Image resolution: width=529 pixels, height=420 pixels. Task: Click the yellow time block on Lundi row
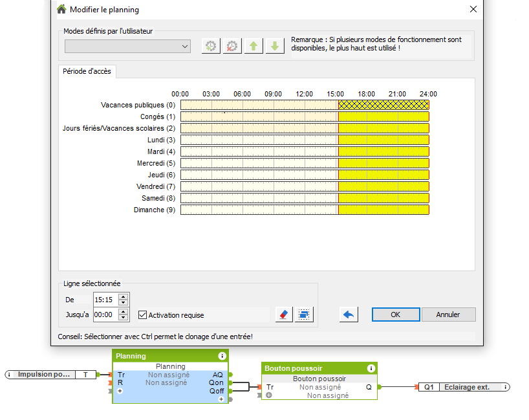pos(383,140)
